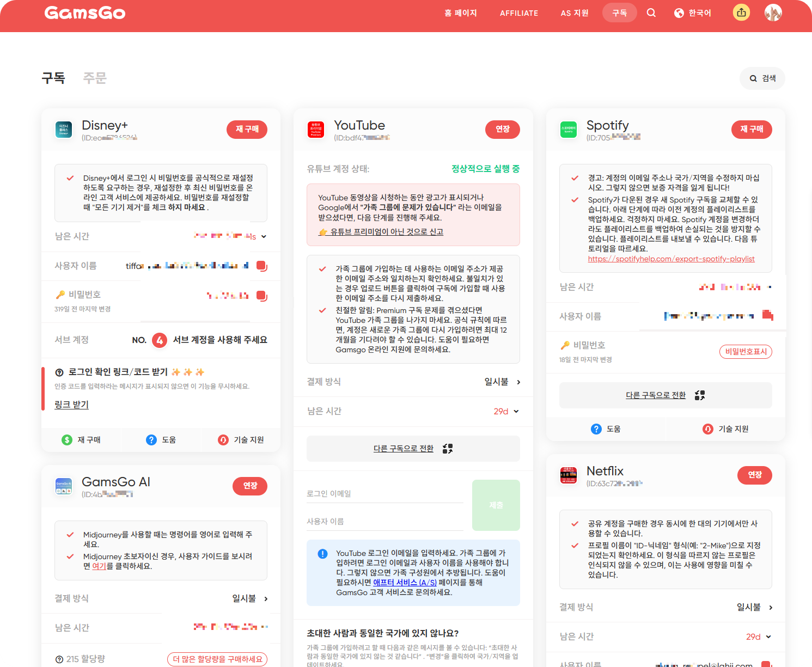This screenshot has height=667, width=812.
Task: Copy the Netflix username with copy icon
Action: pyautogui.click(x=767, y=664)
